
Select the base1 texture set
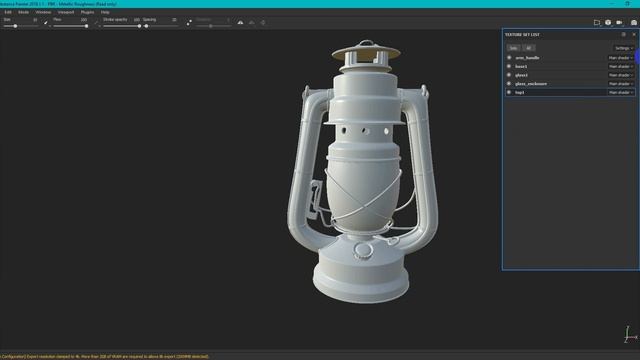pos(521,66)
